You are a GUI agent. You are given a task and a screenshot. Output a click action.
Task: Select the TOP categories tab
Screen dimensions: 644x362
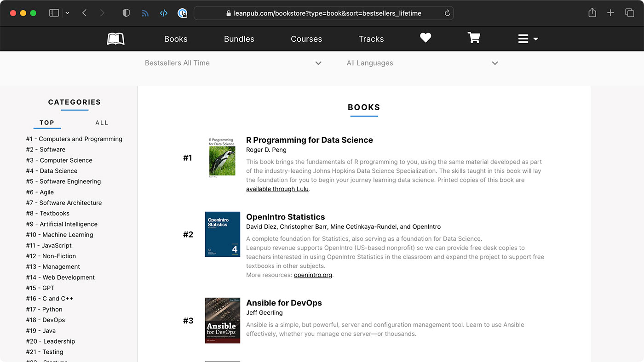click(x=47, y=123)
